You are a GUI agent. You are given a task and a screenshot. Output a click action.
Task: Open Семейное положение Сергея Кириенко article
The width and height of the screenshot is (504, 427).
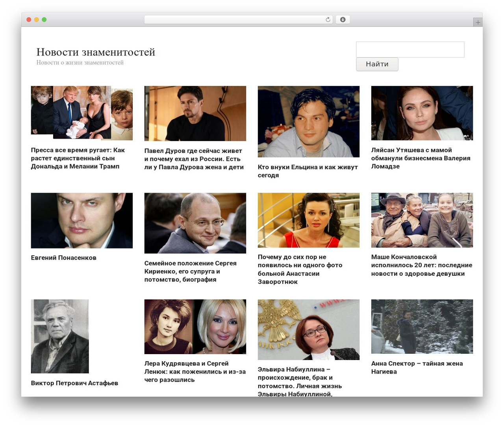191,271
